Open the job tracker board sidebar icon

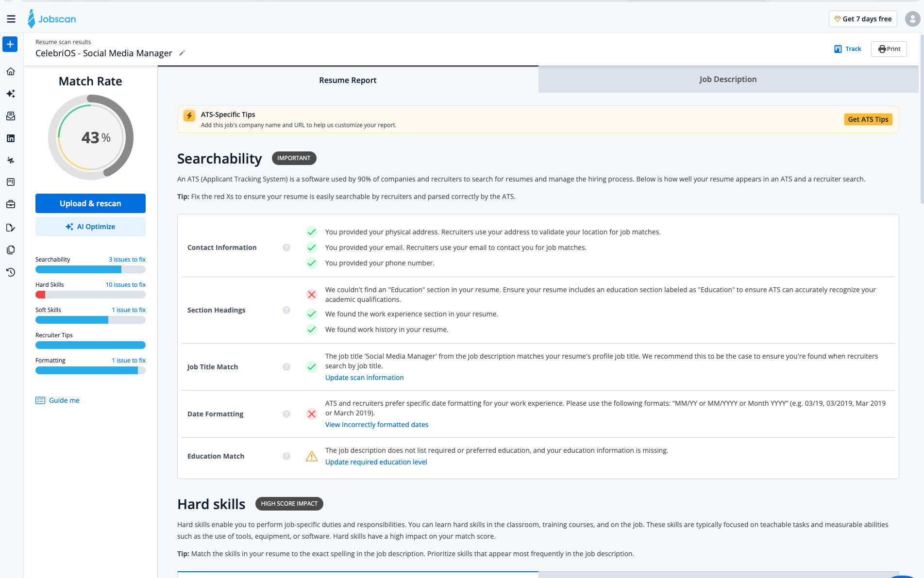[11, 182]
